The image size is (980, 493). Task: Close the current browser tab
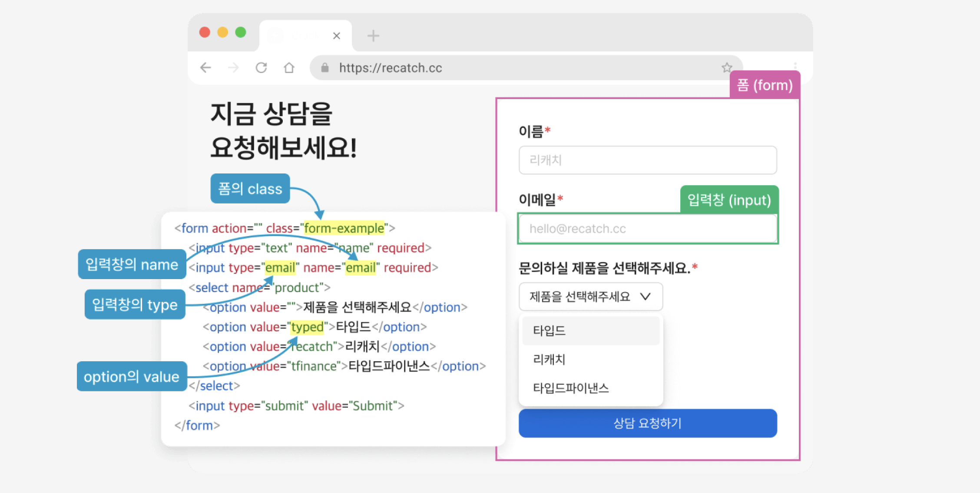click(337, 36)
